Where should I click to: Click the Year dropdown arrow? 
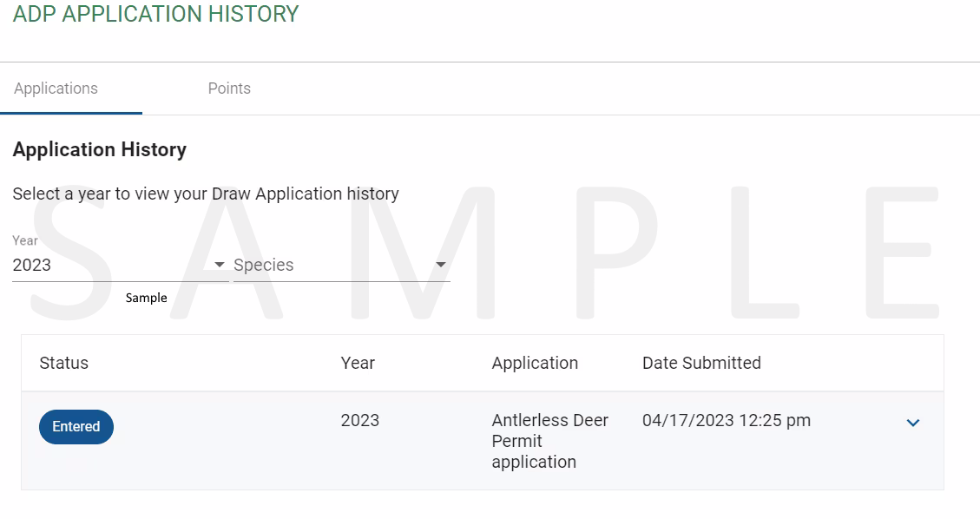219,265
